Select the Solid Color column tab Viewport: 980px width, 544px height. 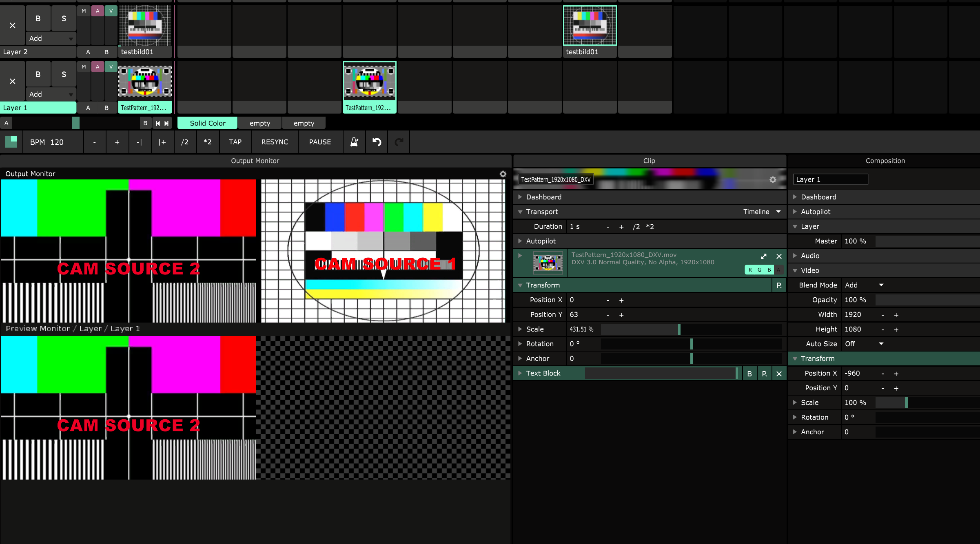click(x=207, y=123)
